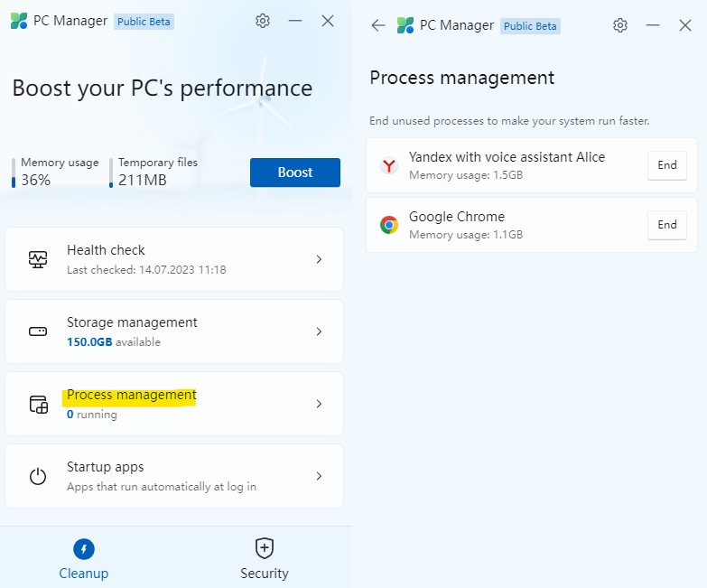Click the 'Startup apps' title
Screen dimensions: 707x588
105,467
